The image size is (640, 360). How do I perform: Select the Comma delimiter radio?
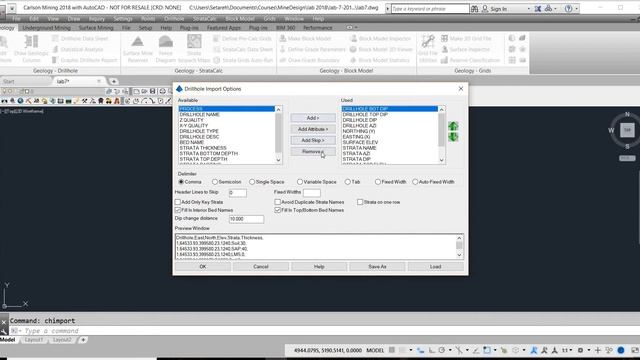(x=181, y=182)
